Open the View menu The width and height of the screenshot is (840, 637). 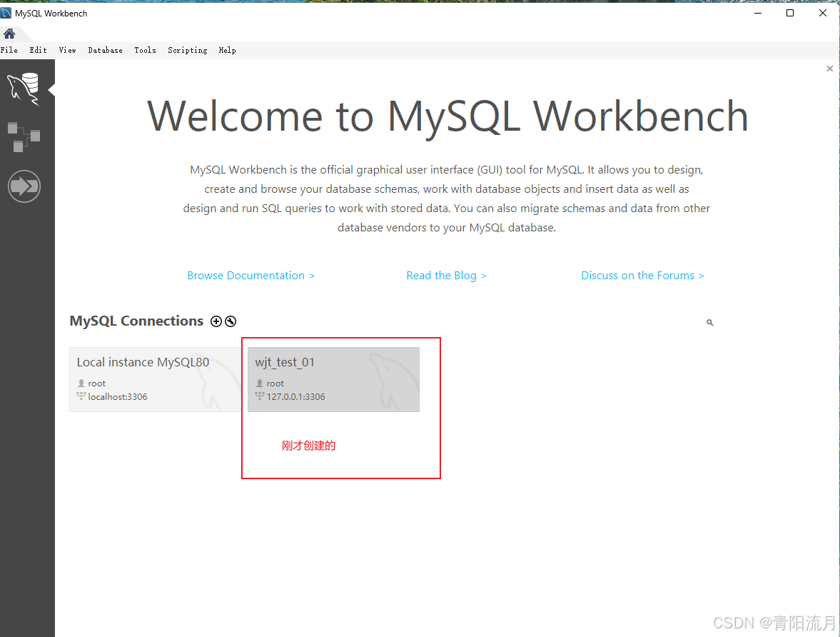[68, 50]
